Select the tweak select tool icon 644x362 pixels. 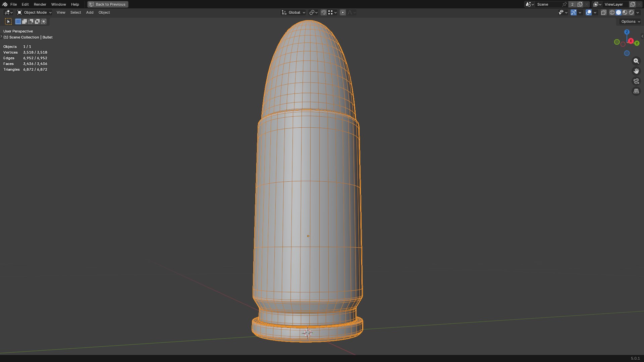click(x=8, y=21)
